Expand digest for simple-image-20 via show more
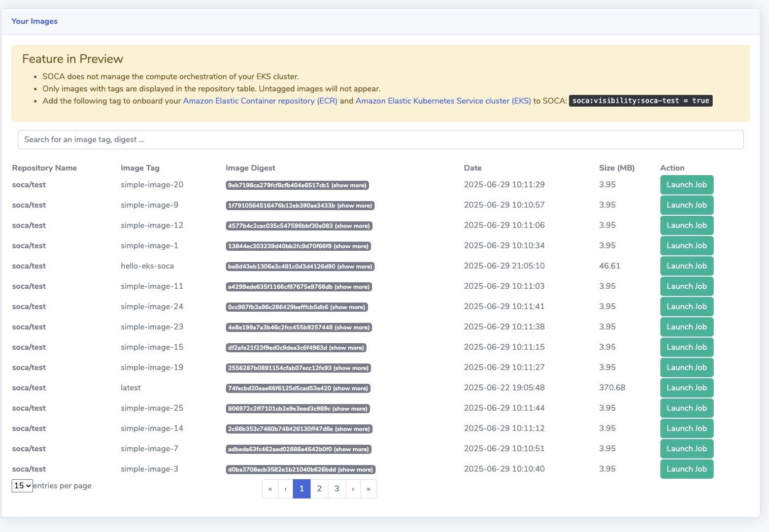Screen dimensions: 769x532 349,185
